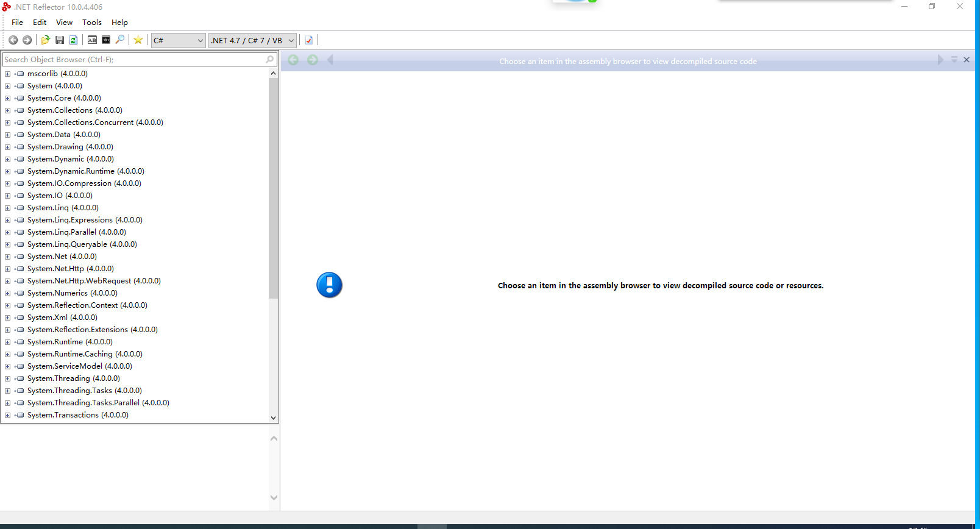The width and height of the screenshot is (980, 529).
Task: Open the Help menu
Action: coord(119,23)
